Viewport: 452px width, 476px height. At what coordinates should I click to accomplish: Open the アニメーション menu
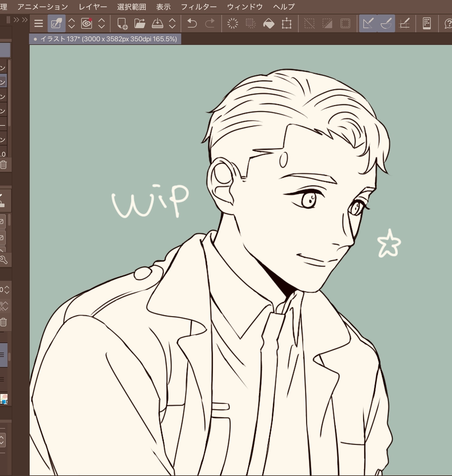point(43,7)
